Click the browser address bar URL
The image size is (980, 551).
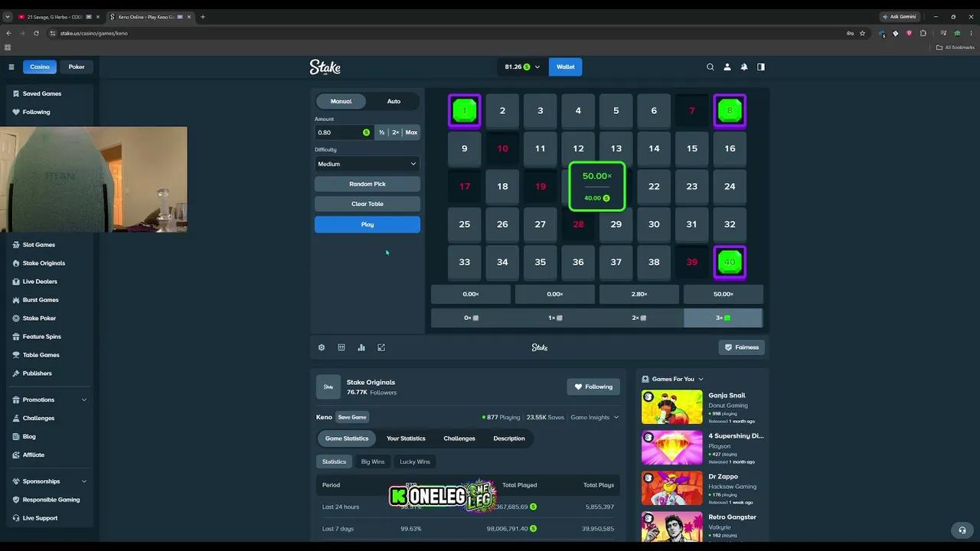pos(94,33)
